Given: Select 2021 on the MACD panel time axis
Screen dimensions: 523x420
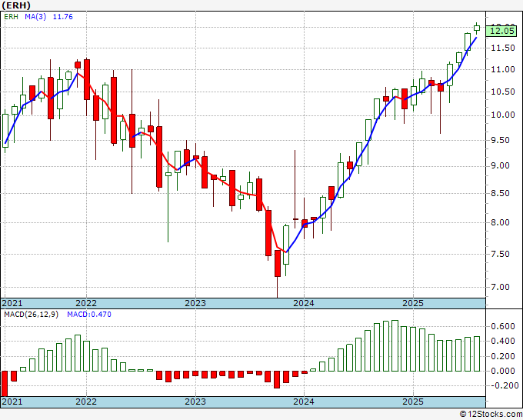Looking at the screenshot, I should (x=12, y=402).
